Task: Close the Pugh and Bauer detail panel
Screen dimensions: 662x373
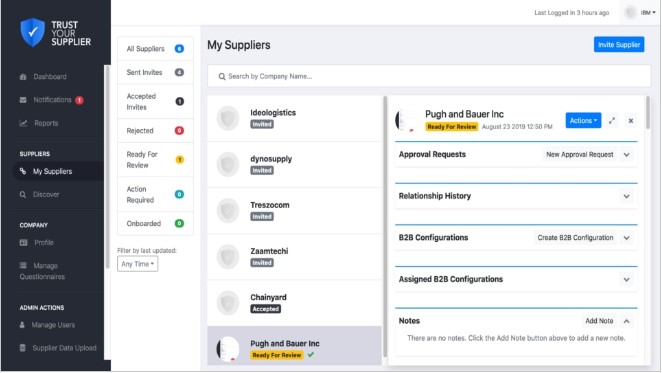Action: 631,121
